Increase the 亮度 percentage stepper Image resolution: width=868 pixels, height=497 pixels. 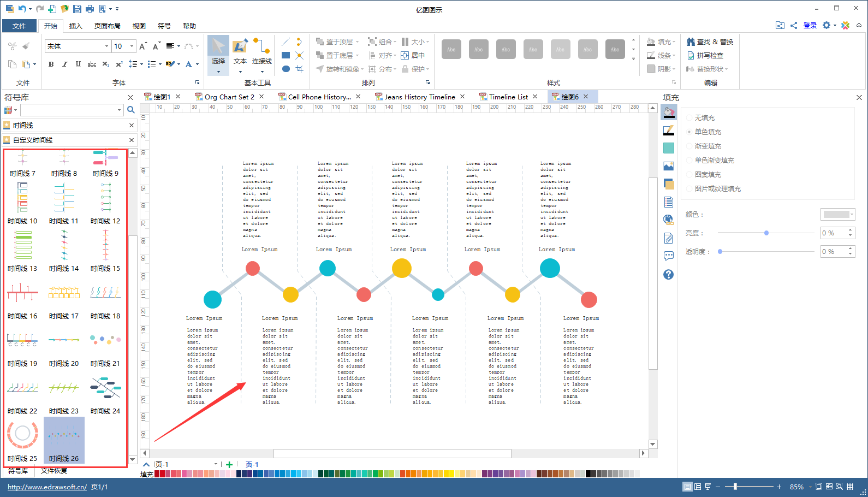[851, 230]
